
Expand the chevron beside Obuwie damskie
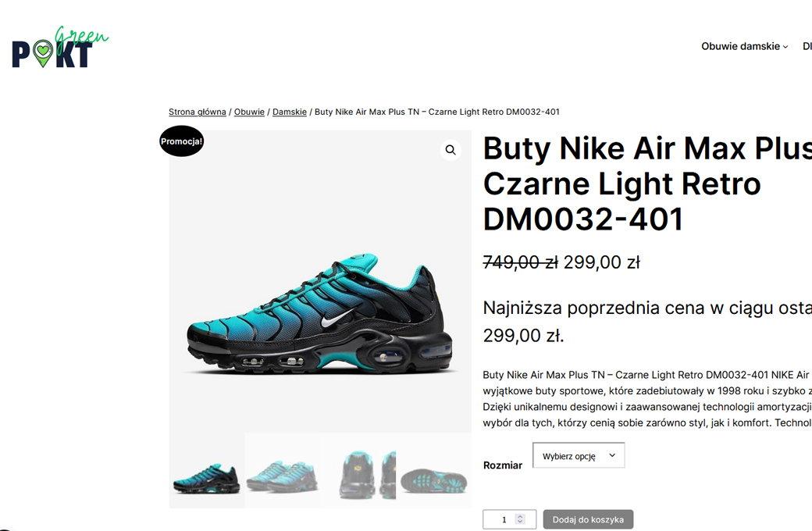[785, 47]
